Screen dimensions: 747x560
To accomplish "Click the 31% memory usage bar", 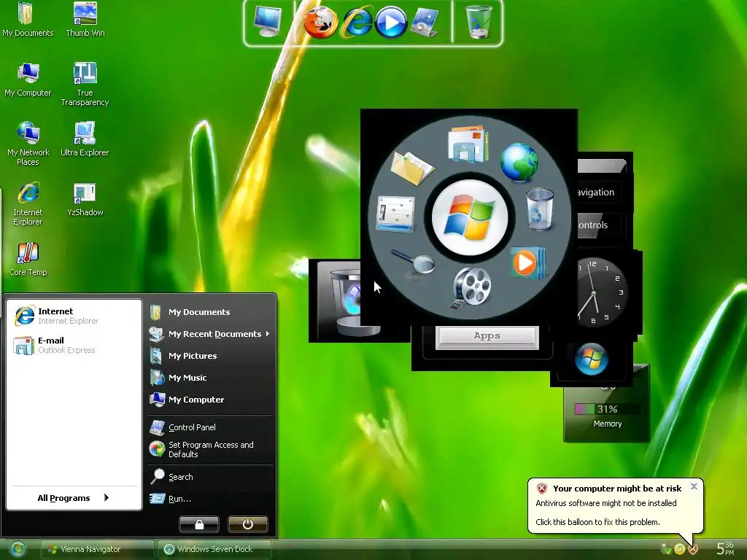I will [x=607, y=409].
